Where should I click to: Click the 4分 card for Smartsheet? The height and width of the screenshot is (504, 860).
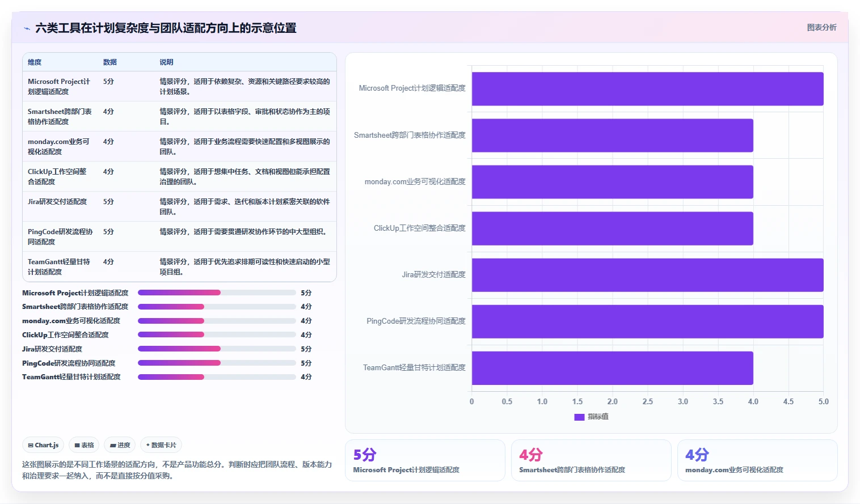(591, 460)
